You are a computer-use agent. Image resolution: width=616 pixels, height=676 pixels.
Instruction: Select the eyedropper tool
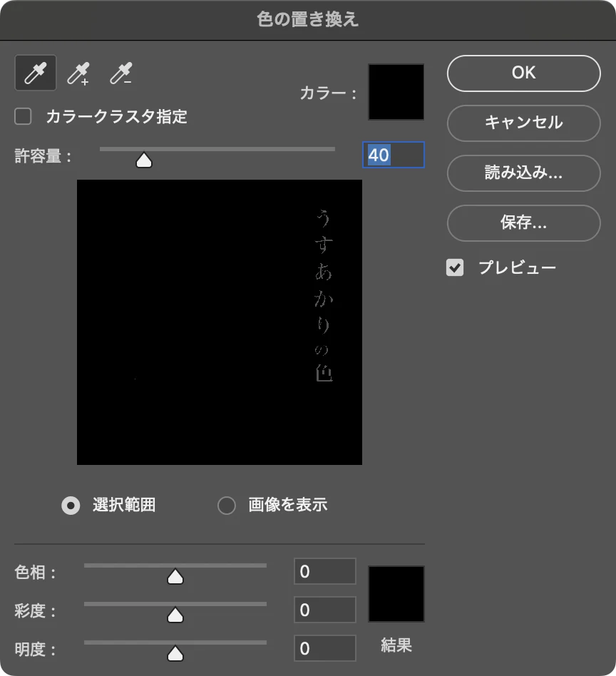click(x=36, y=73)
